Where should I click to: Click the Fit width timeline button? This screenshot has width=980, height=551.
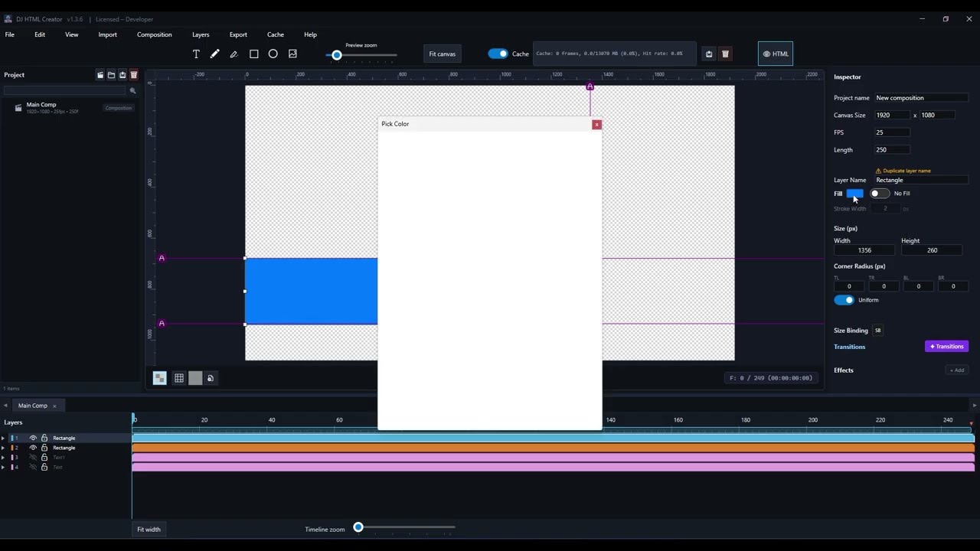tap(149, 530)
